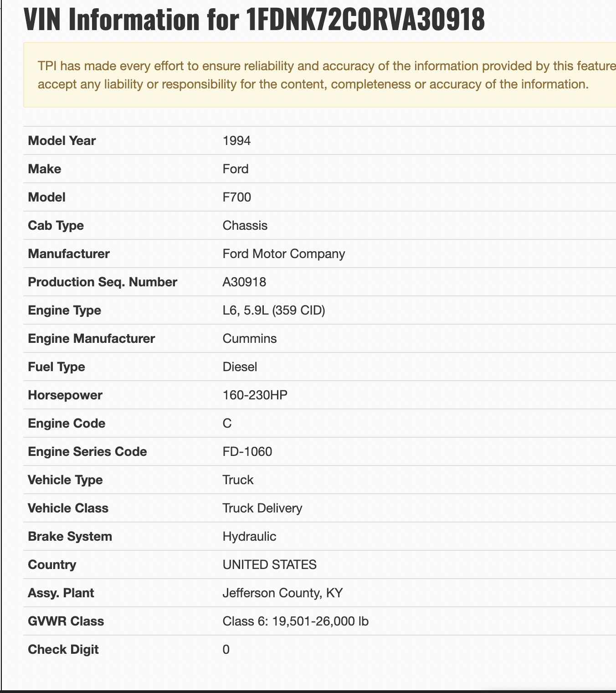Click the GVWR Class 6 value
Screen dimensions: 616x693
tap(295, 621)
